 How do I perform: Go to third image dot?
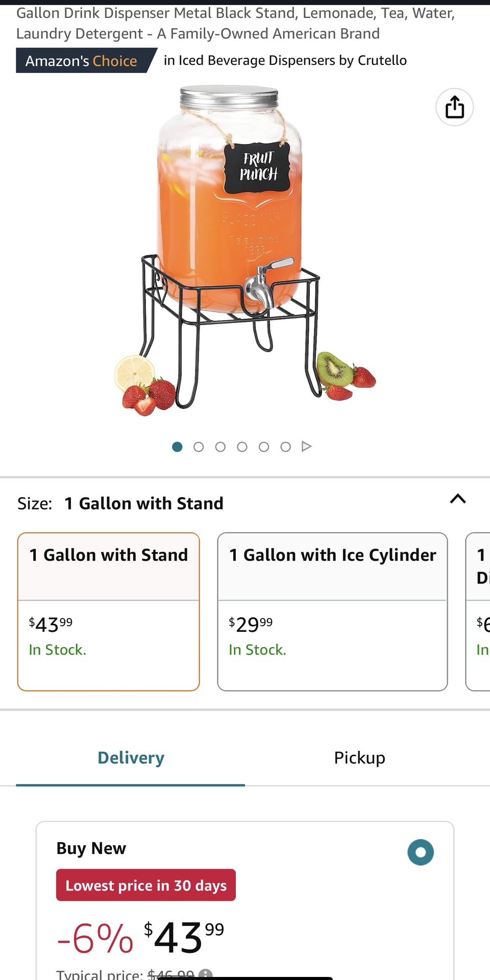pyautogui.click(x=220, y=447)
